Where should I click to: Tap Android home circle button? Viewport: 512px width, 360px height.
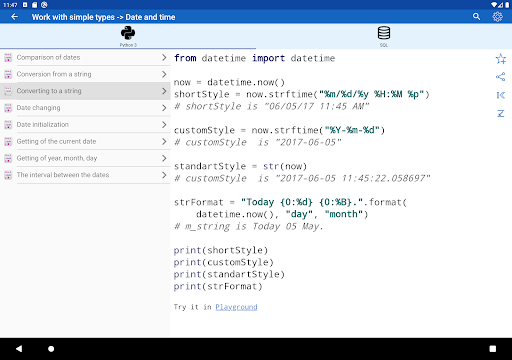tap(51, 349)
